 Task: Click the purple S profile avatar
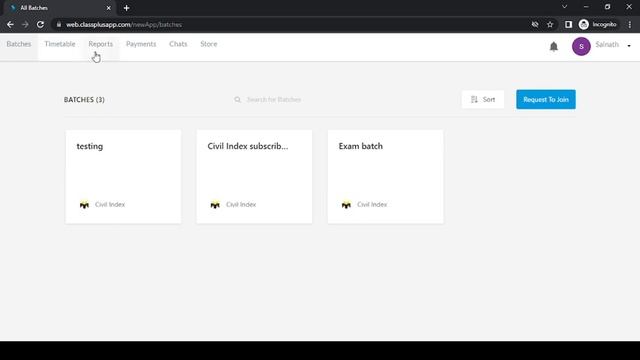[581, 46]
